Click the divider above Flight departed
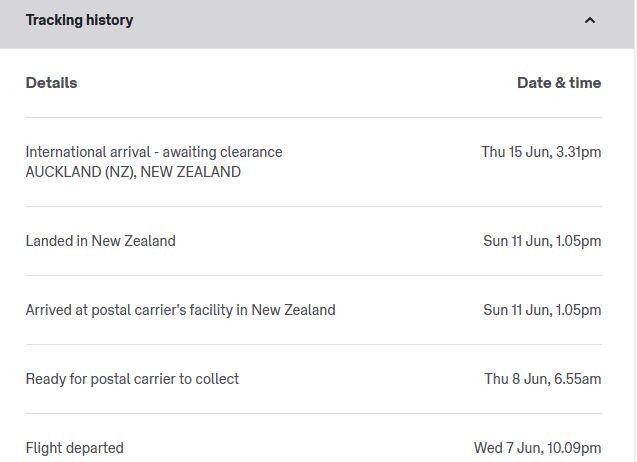The image size is (637, 462). point(313,413)
